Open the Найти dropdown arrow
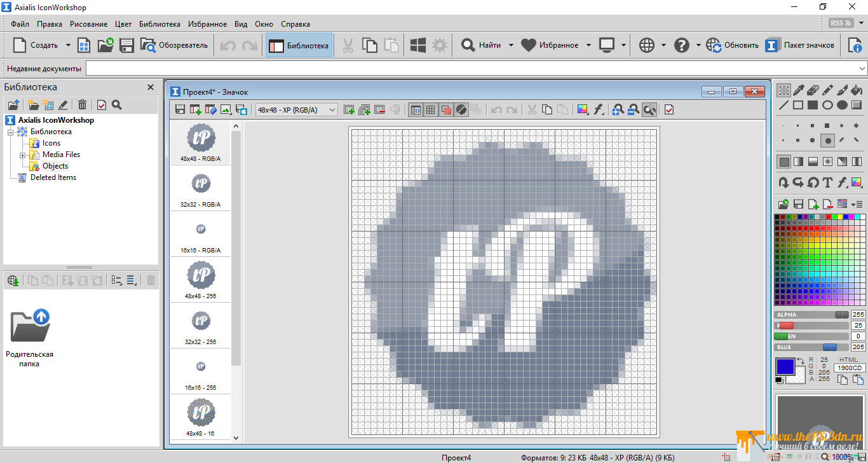This screenshot has height=463, width=868. point(511,45)
